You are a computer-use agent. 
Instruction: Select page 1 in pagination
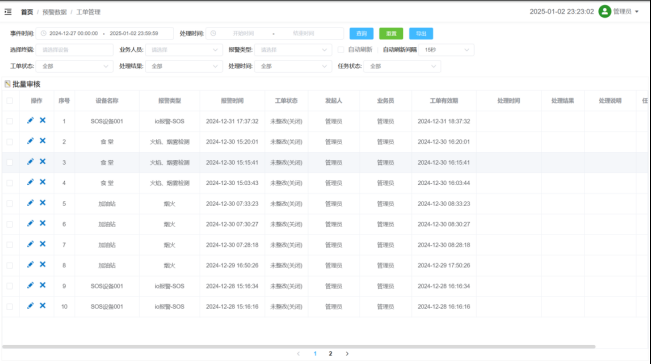pyautogui.click(x=315, y=354)
